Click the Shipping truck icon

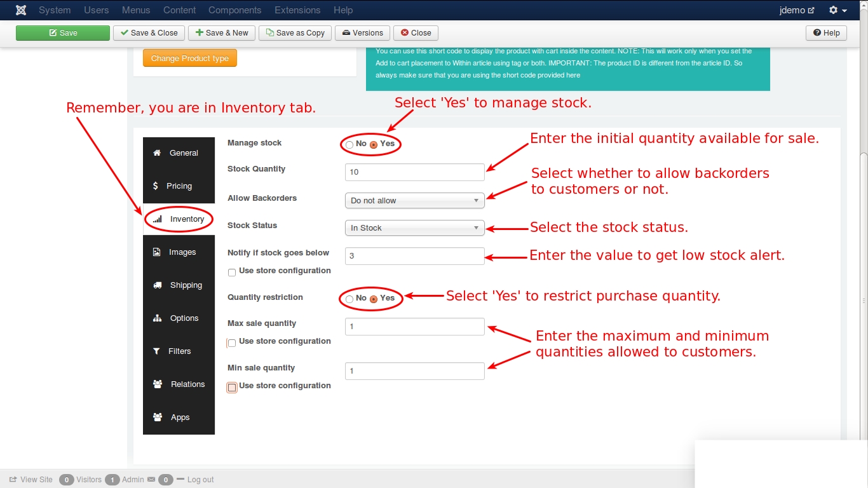click(x=157, y=285)
